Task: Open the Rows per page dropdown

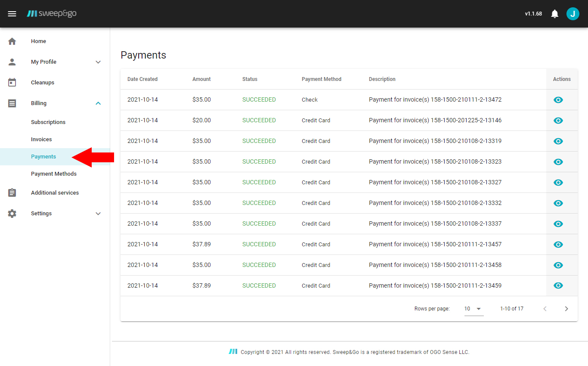Action: tap(473, 308)
